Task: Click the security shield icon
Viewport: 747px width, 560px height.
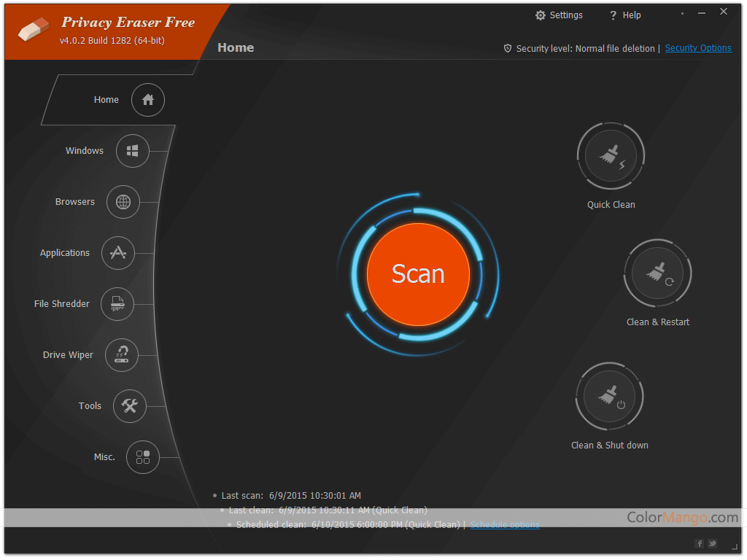Action: [508, 48]
